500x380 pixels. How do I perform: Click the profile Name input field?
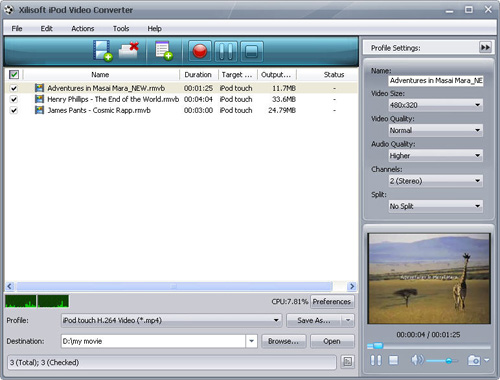[436, 80]
